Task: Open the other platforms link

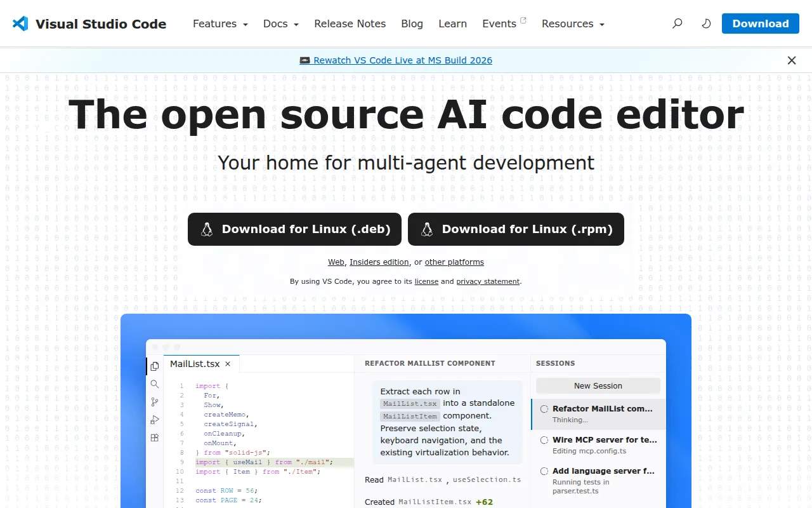Action: tap(454, 262)
